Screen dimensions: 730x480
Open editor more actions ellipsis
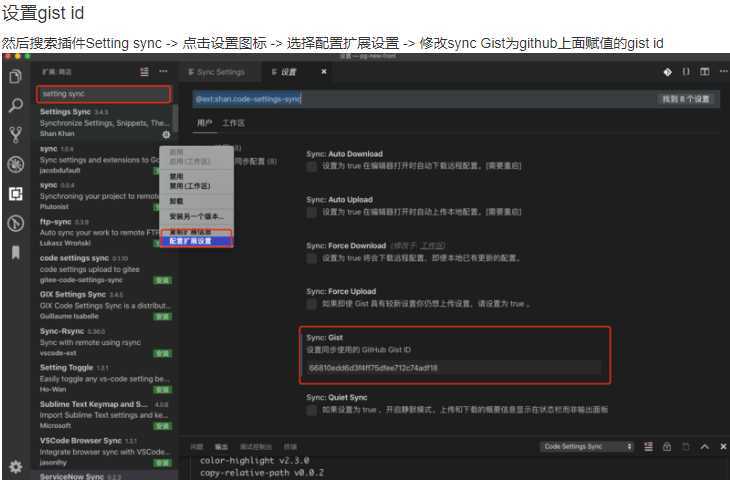723,71
